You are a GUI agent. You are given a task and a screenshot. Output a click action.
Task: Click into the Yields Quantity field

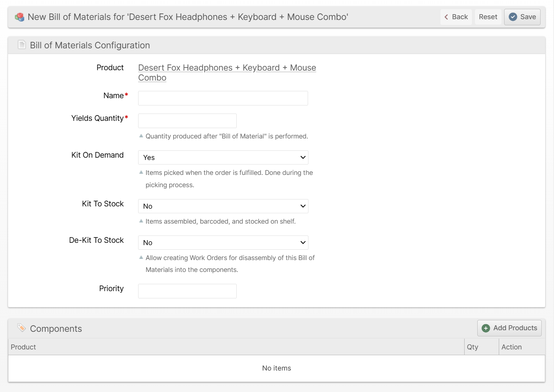[187, 121]
